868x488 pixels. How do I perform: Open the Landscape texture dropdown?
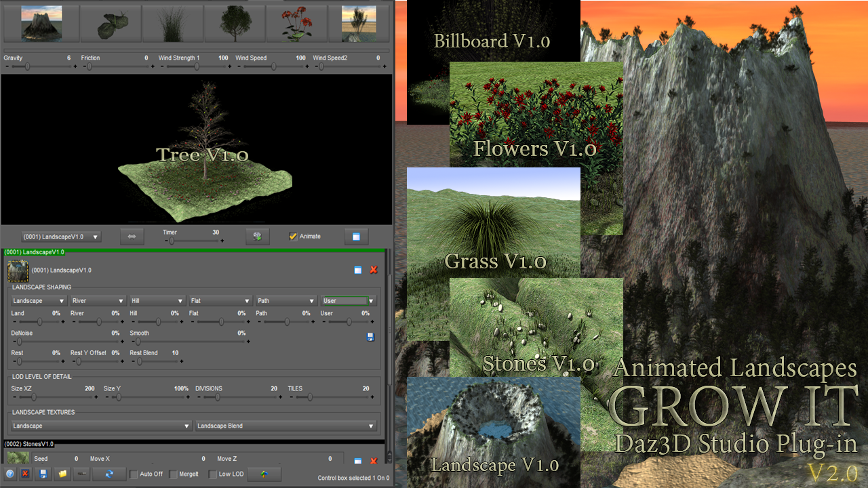(101, 426)
